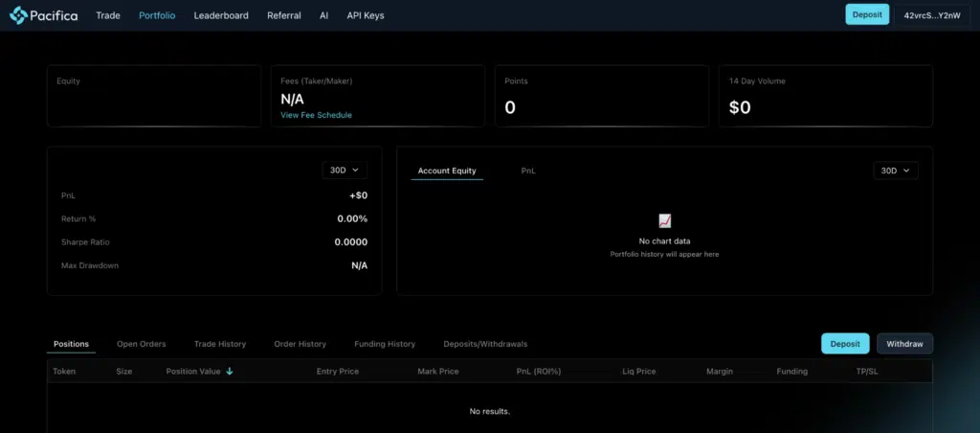
Task: Expand the 30D dropdown in chart panel
Action: (896, 170)
